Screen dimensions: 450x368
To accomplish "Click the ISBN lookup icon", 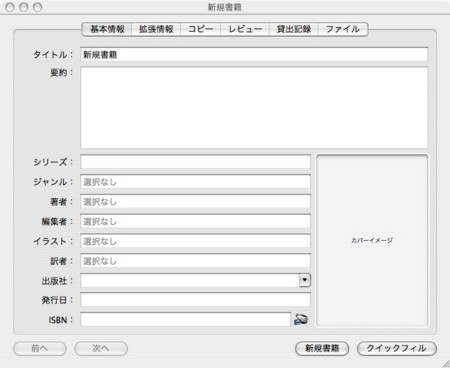I will point(301,319).
